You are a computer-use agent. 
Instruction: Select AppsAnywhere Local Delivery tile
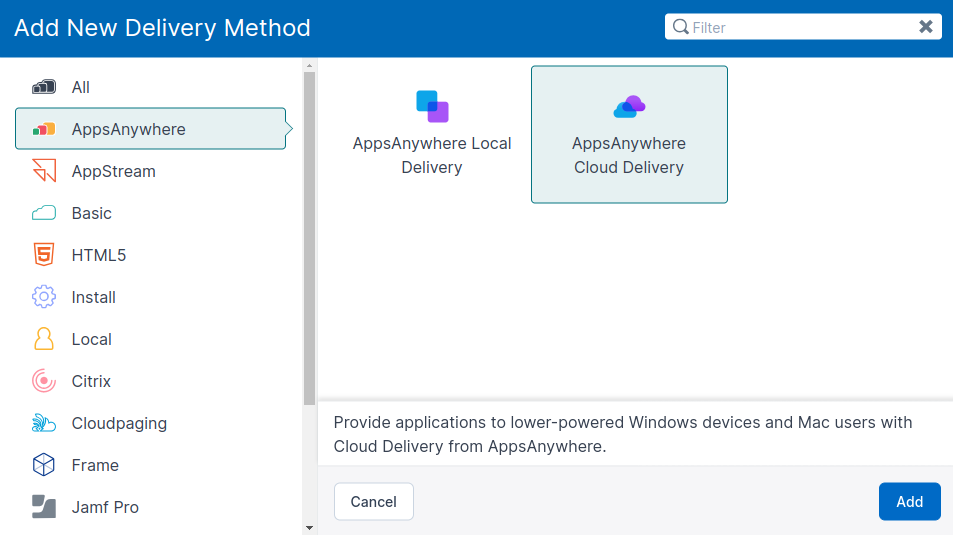[432, 135]
